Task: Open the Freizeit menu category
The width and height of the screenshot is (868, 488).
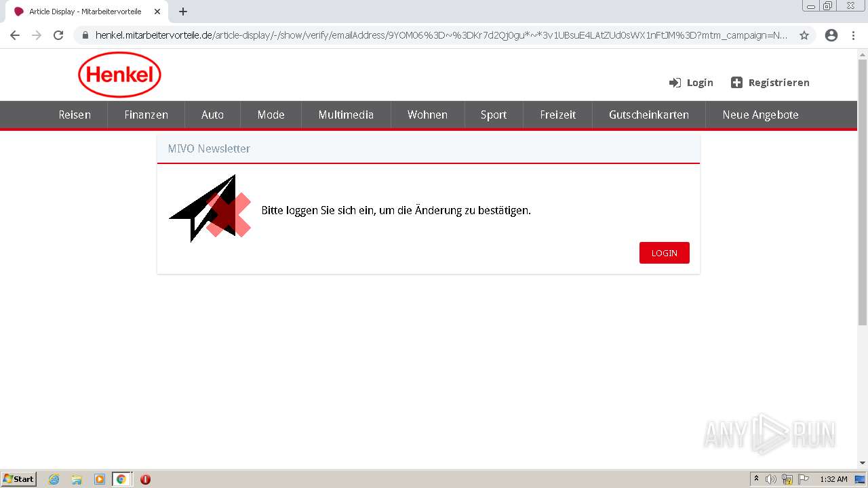Action: [x=557, y=115]
